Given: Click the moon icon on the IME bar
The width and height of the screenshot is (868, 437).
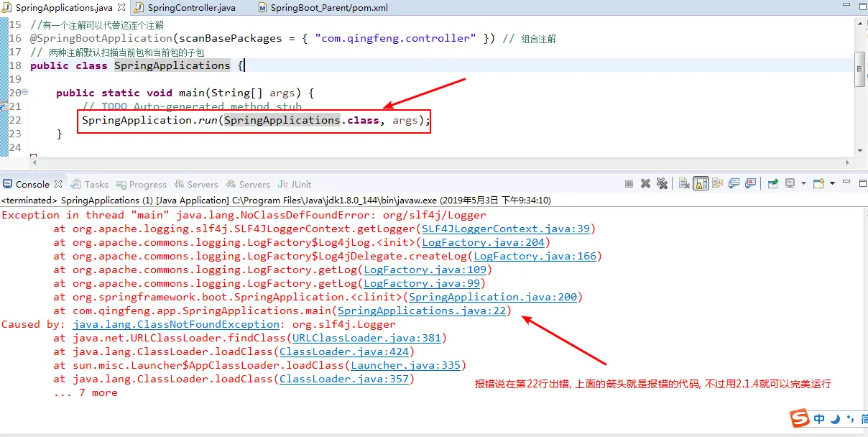Looking at the screenshot, I should 835,418.
